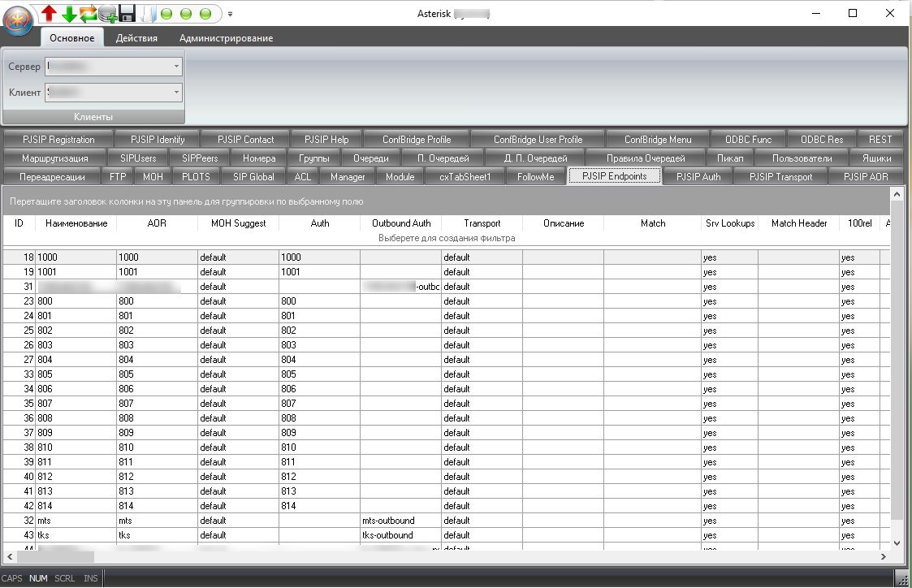Screen dimensions: 912x588
Task: Select the 'tks-outbound' cell
Action: (400, 535)
